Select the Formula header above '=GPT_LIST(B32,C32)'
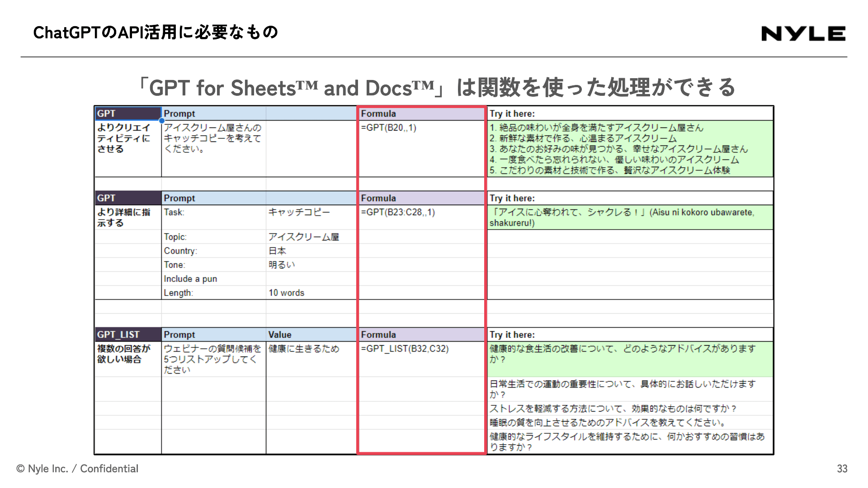 coord(421,334)
